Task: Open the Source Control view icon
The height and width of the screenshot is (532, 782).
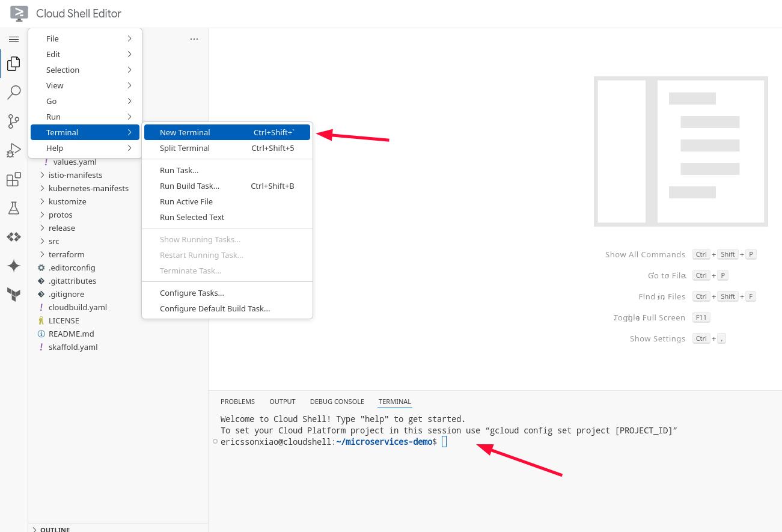Action: coord(13,121)
